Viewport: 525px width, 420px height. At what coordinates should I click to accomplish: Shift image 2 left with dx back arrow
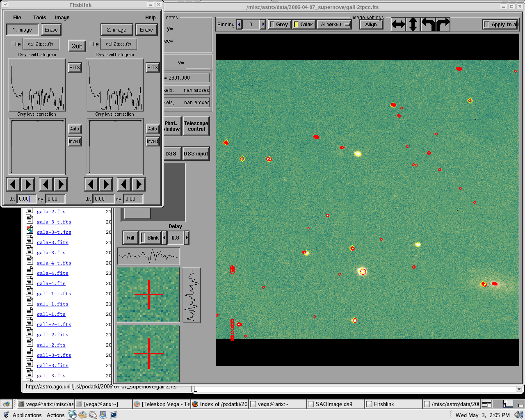point(91,185)
